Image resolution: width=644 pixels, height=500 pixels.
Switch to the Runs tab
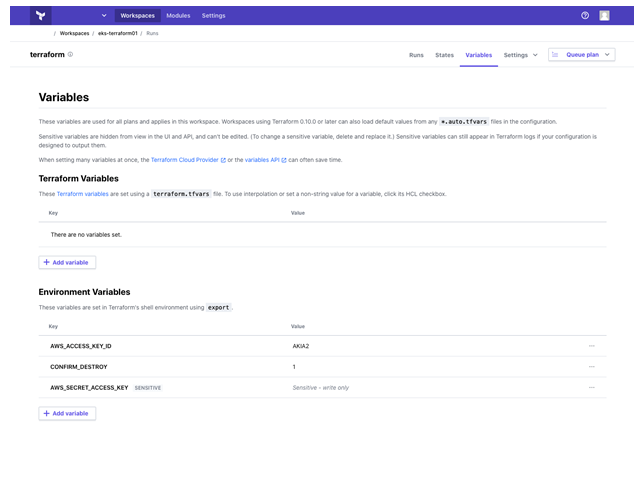[416, 55]
